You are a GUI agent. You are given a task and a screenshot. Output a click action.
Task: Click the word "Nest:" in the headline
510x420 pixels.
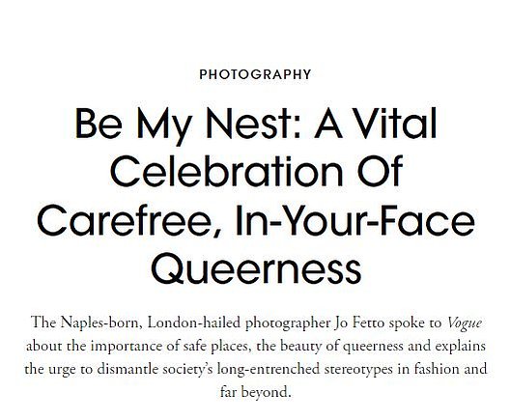[252, 124]
